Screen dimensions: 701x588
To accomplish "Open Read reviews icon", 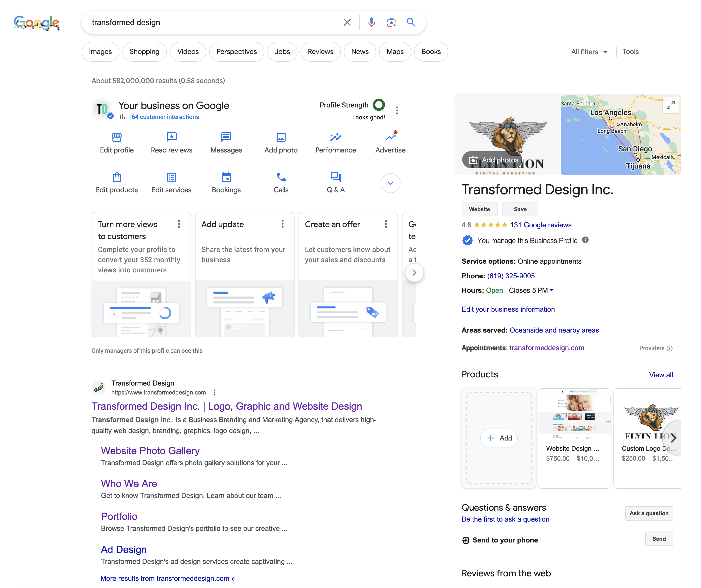I will (172, 137).
